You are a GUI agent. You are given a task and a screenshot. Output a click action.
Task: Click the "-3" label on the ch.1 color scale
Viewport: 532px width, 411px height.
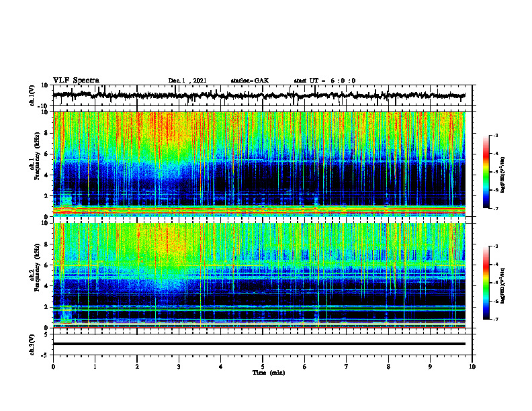pyautogui.click(x=496, y=135)
